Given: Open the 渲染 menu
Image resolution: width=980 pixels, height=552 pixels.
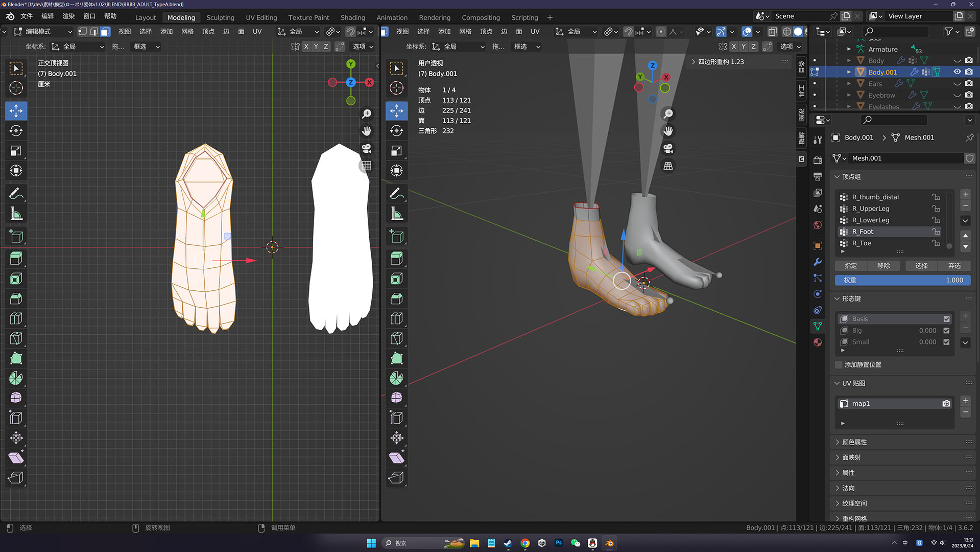Looking at the screenshot, I should coord(68,16).
